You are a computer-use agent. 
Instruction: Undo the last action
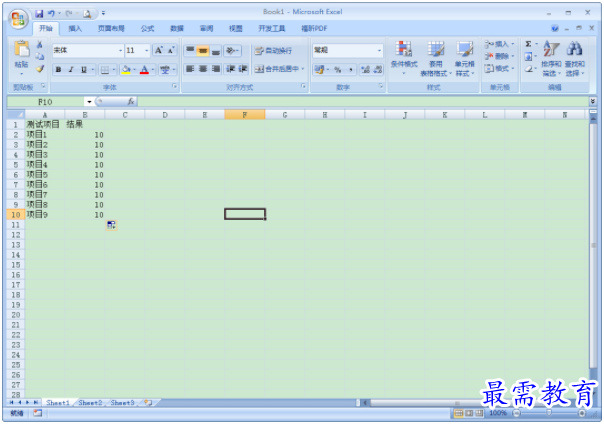pos(51,13)
